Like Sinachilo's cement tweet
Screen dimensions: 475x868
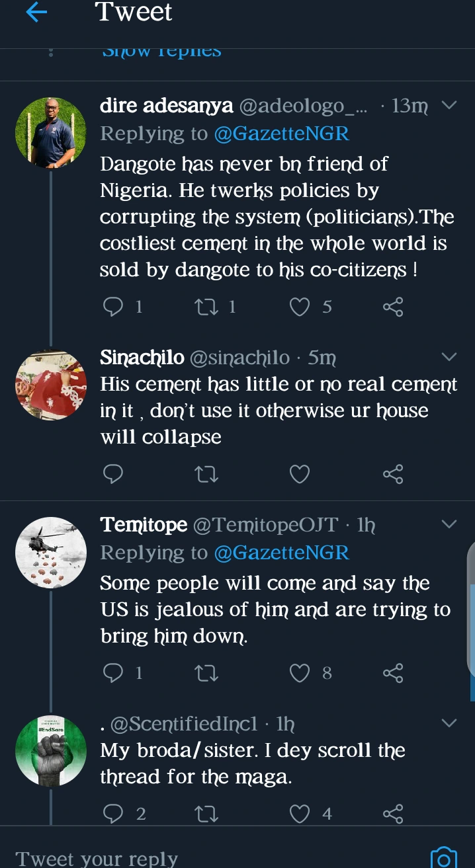[300, 474]
